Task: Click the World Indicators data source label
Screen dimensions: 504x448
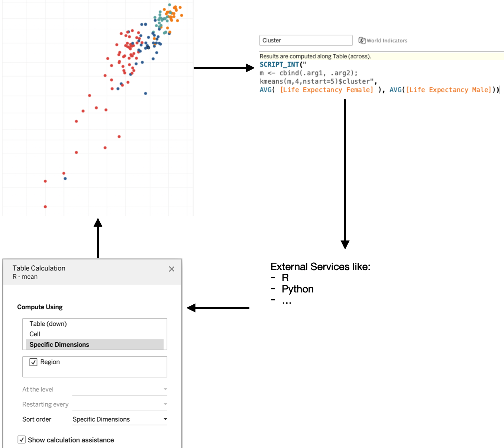Action: (387, 41)
